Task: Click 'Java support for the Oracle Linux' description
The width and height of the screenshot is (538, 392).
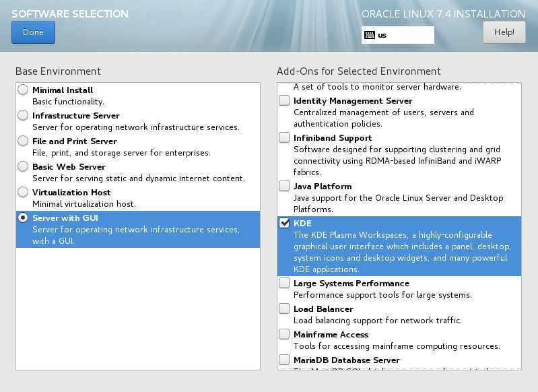Action: coord(399,203)
